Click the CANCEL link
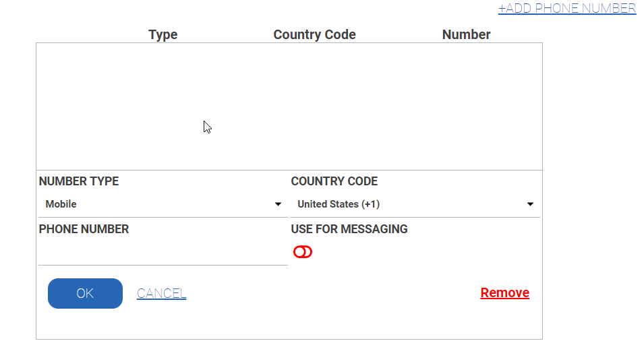 click(161, 293)
